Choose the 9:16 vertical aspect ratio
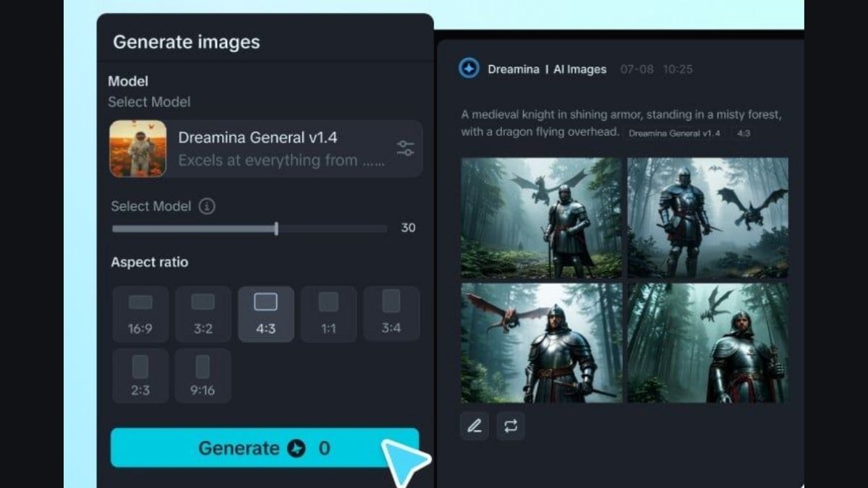Image resolution: width=868 pixels, height=488 pixels. 203,376
